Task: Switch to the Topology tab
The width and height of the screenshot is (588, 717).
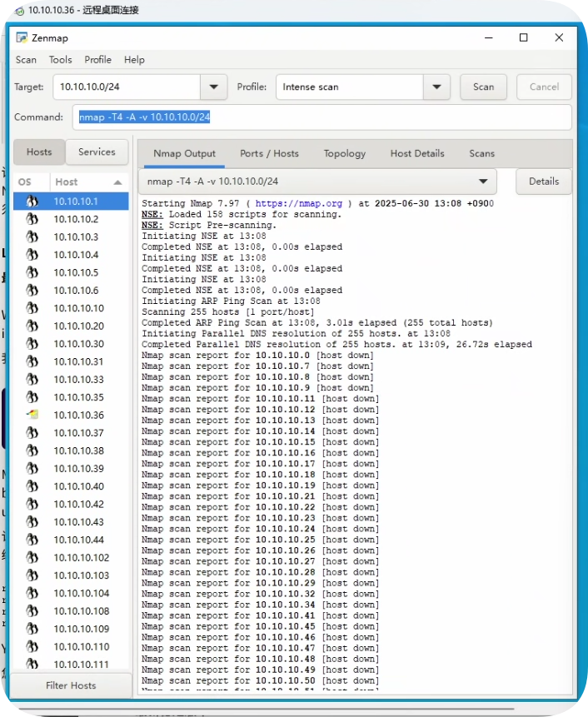Action: point(345,153)
